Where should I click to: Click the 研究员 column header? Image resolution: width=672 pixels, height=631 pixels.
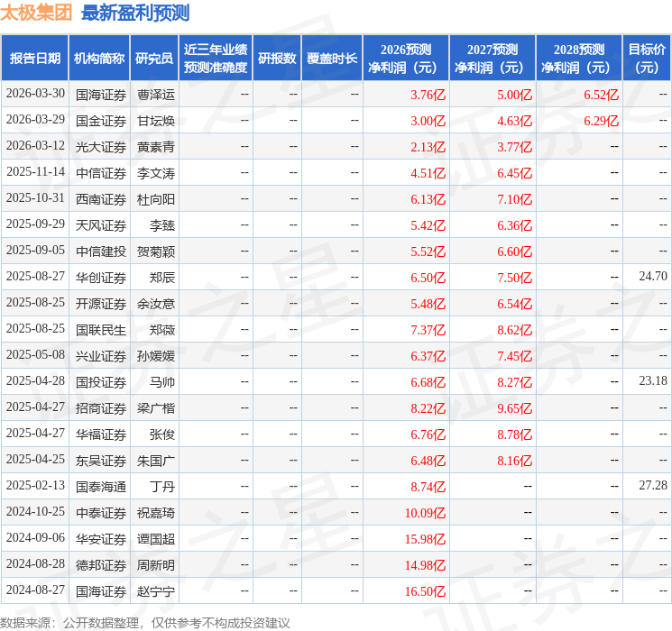[154, 59]
